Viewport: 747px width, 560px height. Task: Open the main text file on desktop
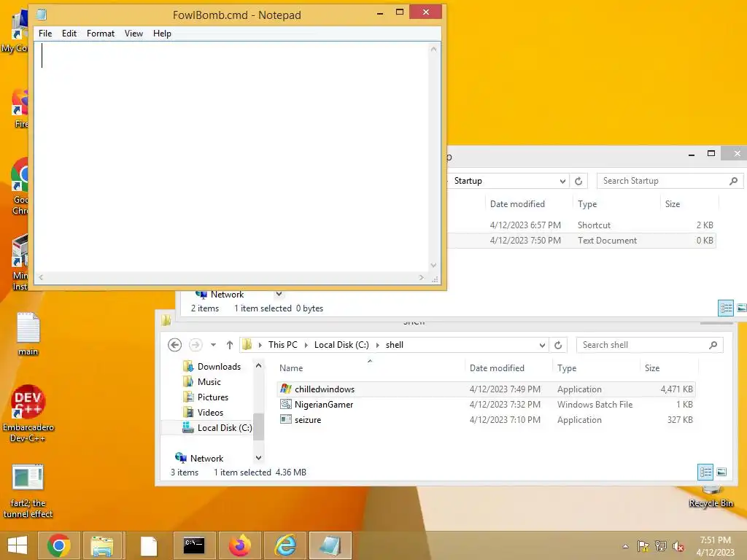coord(28,334)
